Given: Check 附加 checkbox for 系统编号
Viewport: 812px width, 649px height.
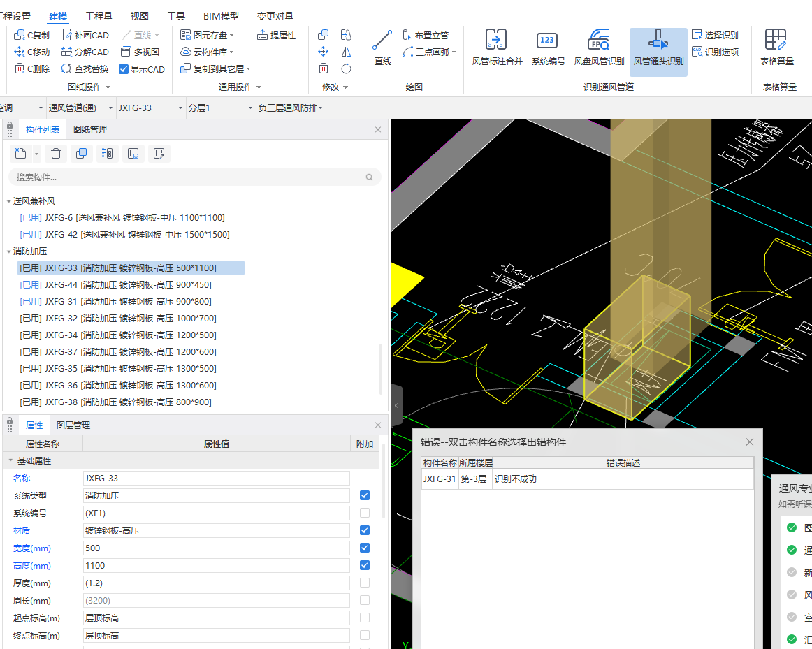Looking at the screenshot, I should pyautogui.click(x=365, y=513).
